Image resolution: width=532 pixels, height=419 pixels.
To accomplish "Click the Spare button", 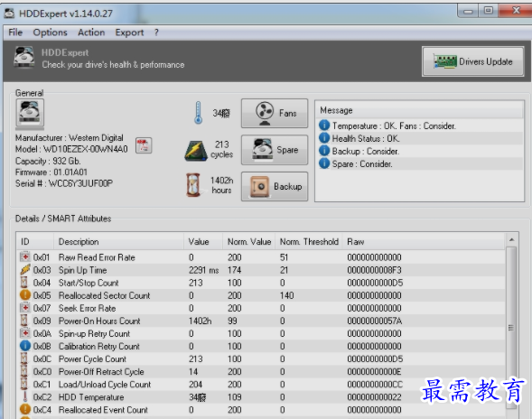I will tap(275, 150).
